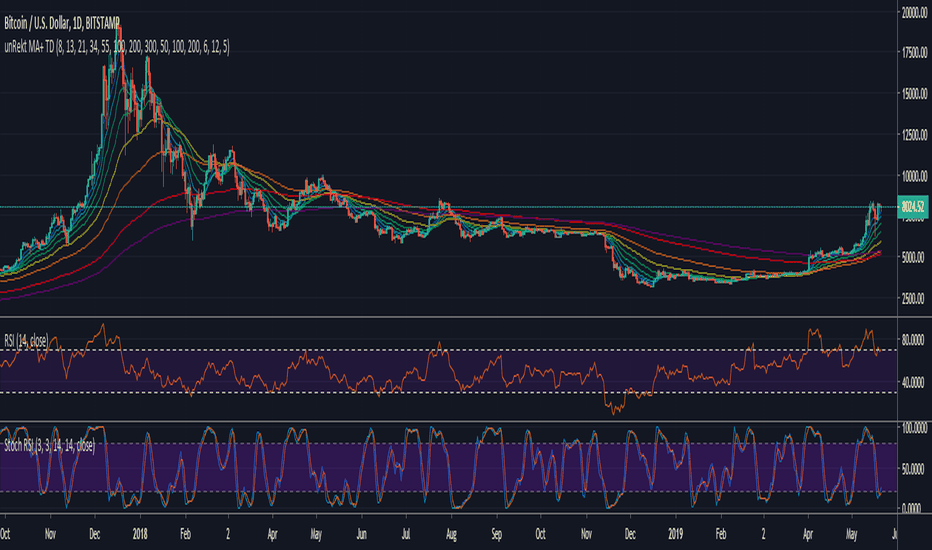Click the Oct label between Sep and Nov 2018
Viewport: 932px width, 550px height.
[x=540, y=534]
